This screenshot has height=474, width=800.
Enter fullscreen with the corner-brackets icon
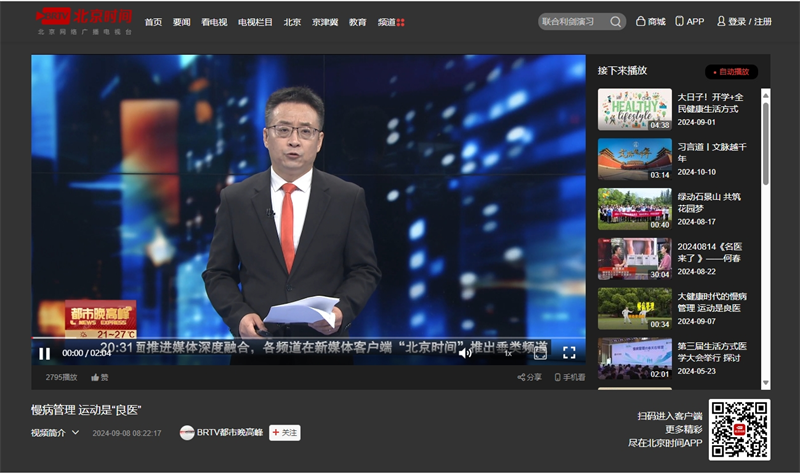click(x=569, y=353)
